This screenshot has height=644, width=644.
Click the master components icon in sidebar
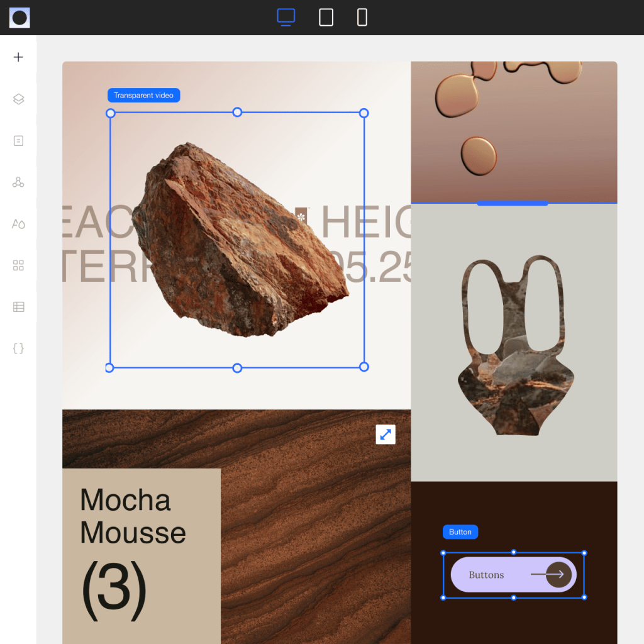click(18, 182)
